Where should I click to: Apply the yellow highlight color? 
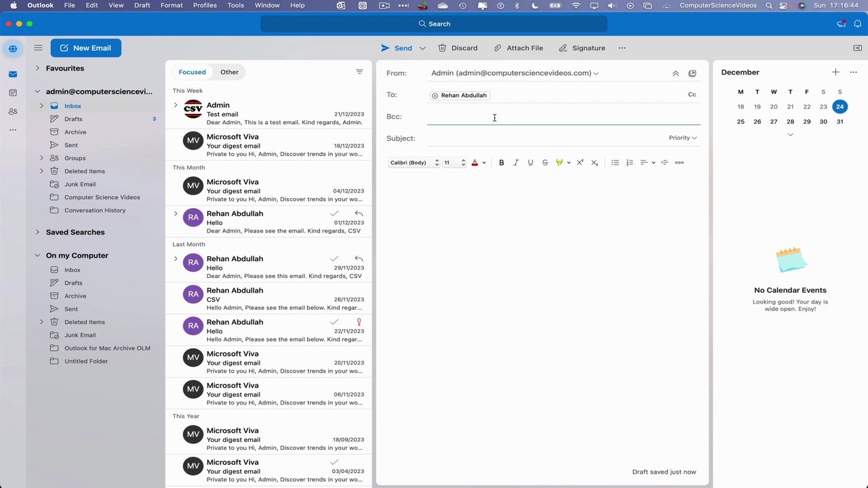559,163
